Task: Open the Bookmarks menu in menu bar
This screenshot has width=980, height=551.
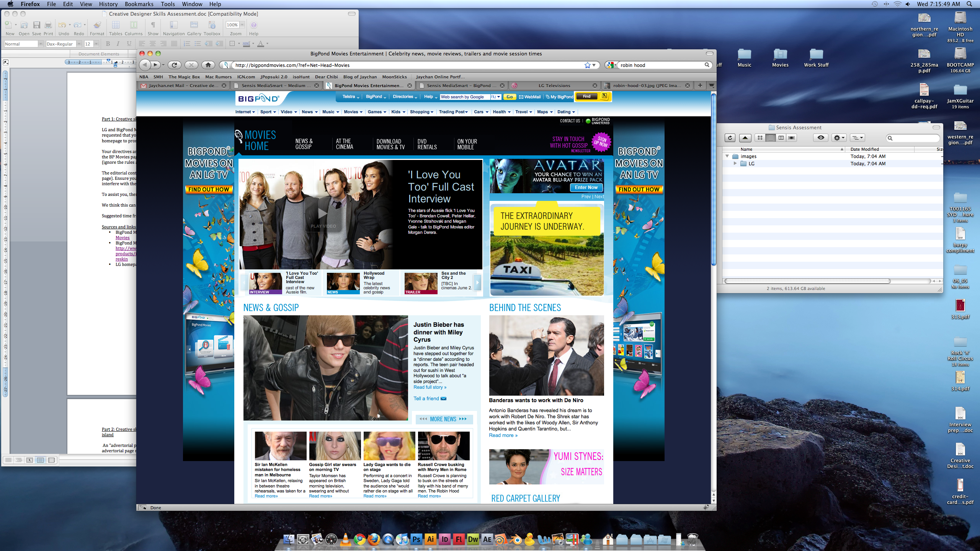Action: (x=139, y=4)
